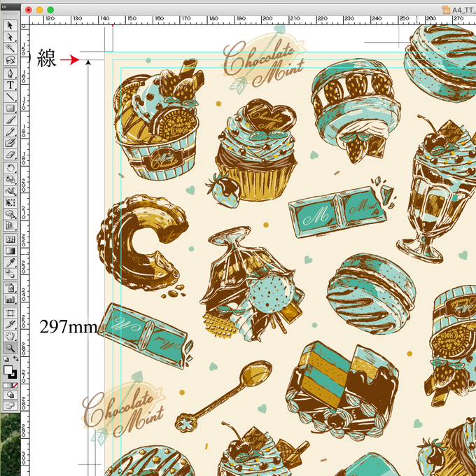This screenshot has height=476, width=476.
Task: Select the Blob Brush tool
Action: pos(10,143)
